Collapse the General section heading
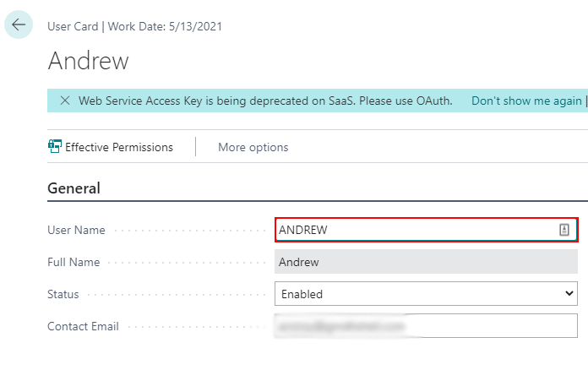 click(x=73, y=188)
